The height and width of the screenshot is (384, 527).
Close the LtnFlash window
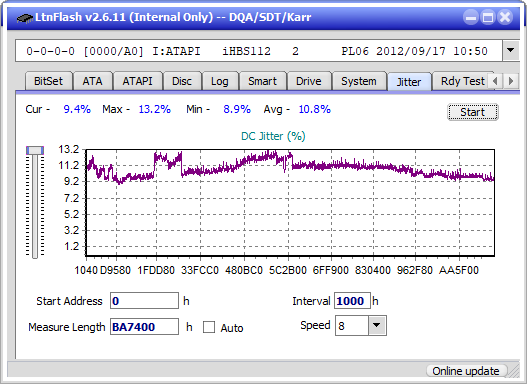[505, 17]
